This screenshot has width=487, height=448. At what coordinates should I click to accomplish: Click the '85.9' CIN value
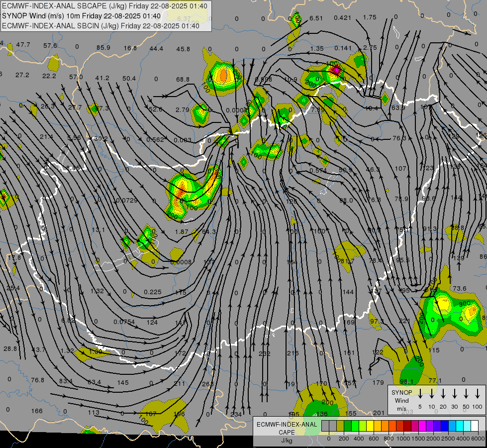click(103, 48)
